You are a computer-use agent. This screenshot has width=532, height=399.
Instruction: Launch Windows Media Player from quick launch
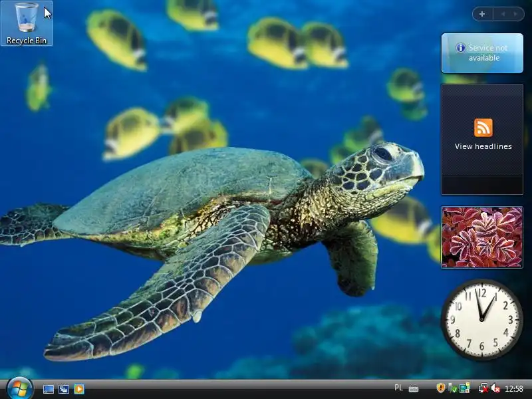[79, 389]
